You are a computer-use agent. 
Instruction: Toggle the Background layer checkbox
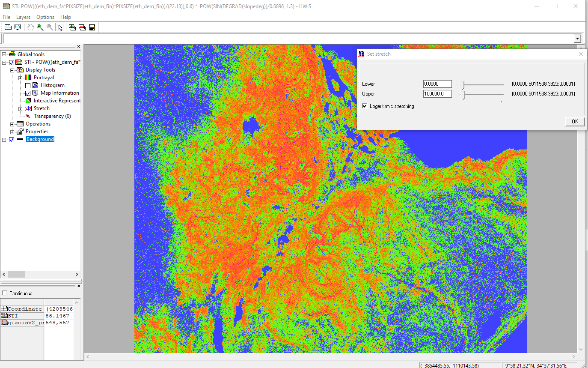point(12,139)
